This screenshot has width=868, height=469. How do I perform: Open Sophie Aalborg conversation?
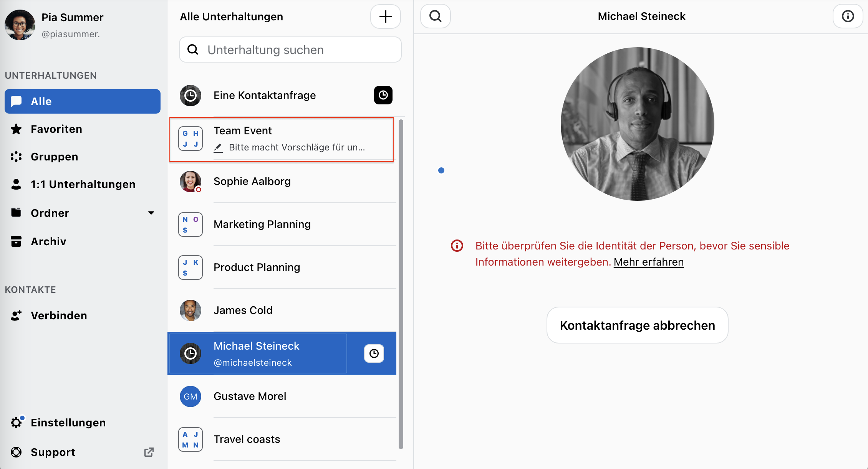[x=282, y=182]
